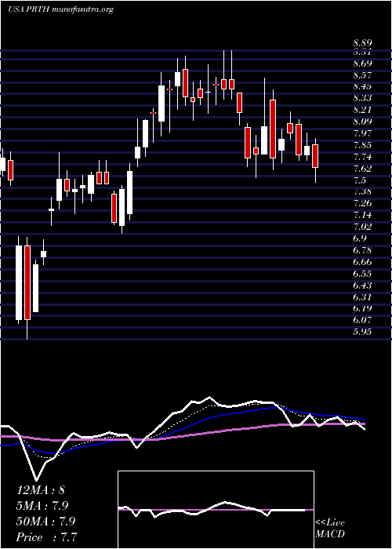Select the 6.19 price level label
392x549 pixels.
pos(362,308)
